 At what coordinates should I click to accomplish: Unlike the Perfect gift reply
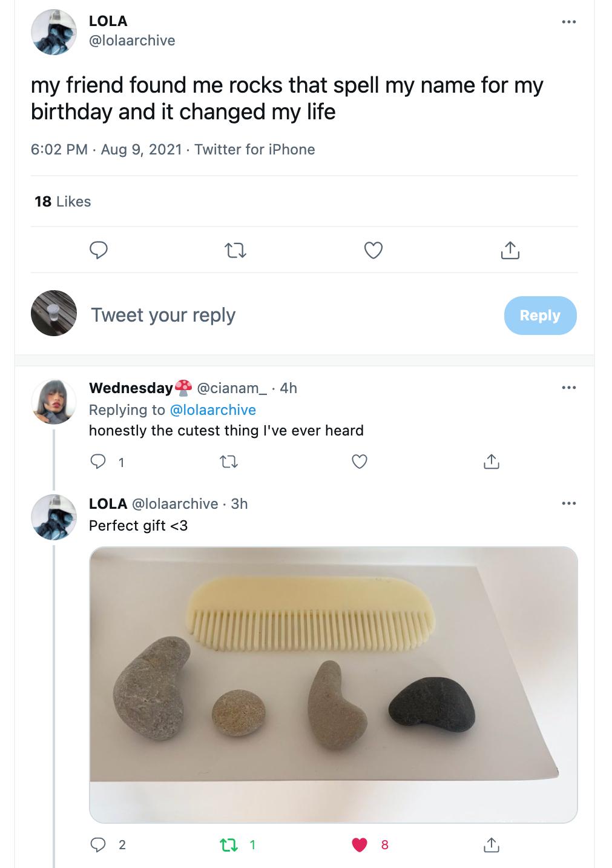point(360,844)
